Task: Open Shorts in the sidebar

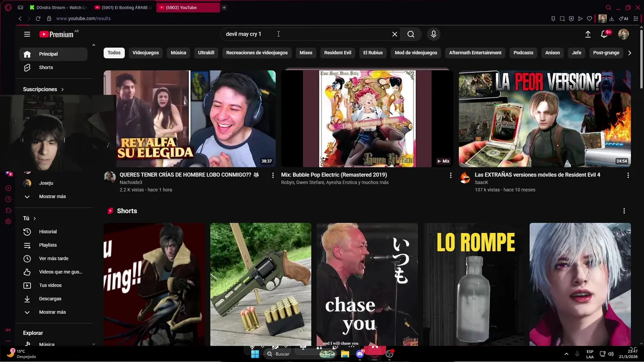Action: [x=53, y=67]
